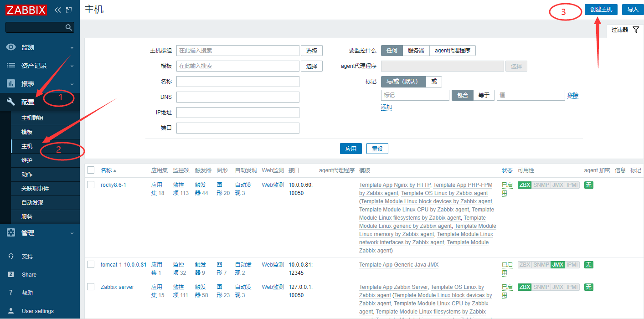The height and width of the screenshot is (319, 644).
Task: Choose 或 tag mode
Action: [434, 82]
